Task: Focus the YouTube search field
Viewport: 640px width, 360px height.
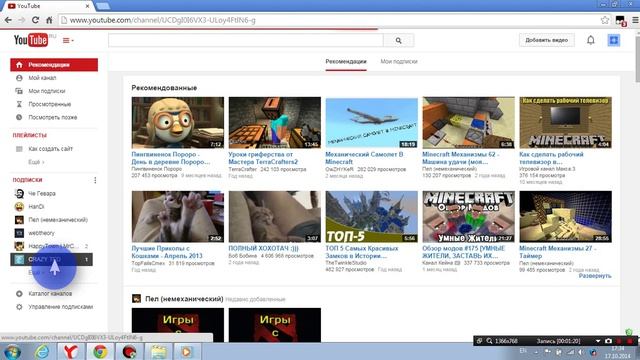Action: click(246, 40)
